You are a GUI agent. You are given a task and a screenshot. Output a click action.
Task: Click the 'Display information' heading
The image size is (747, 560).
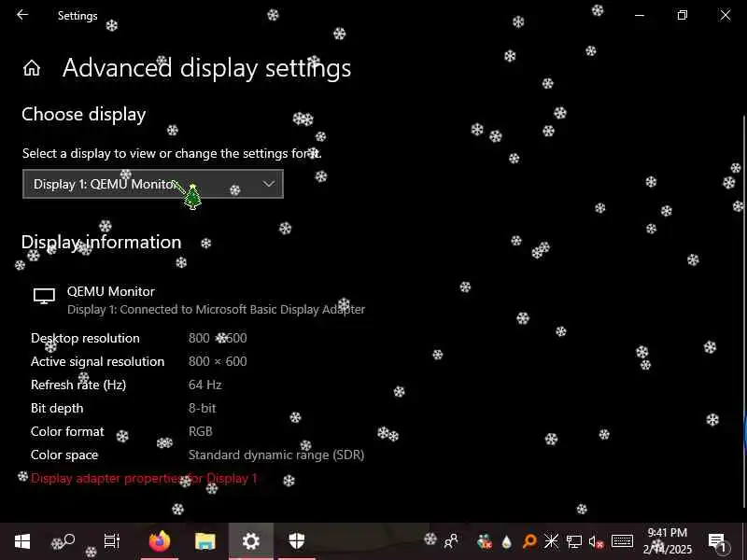tap(102, 243)
